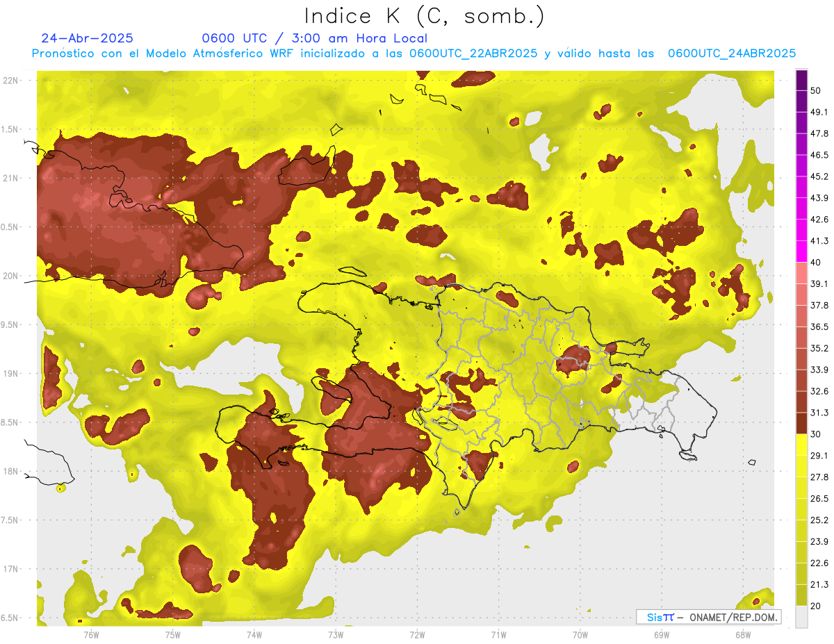Click the colorbar value 22.6
Screen dimensions: 834x644
pos(819,563)
